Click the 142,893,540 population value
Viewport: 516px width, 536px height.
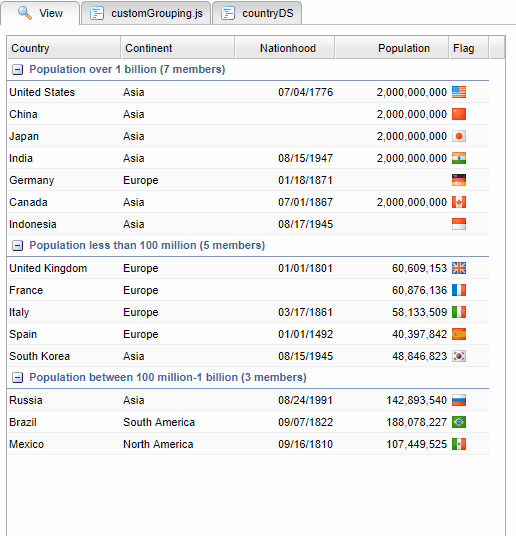416,400
